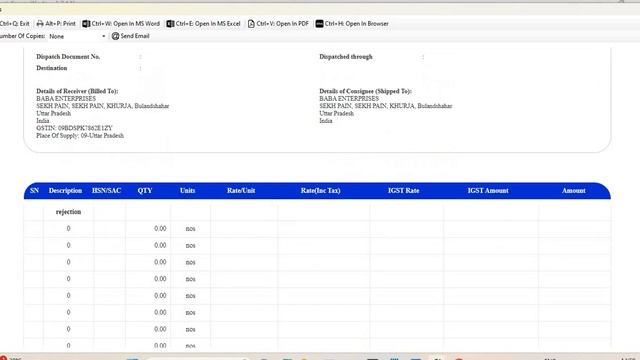Click BABA ENTERPRISES under Billed To

point(66,99)
